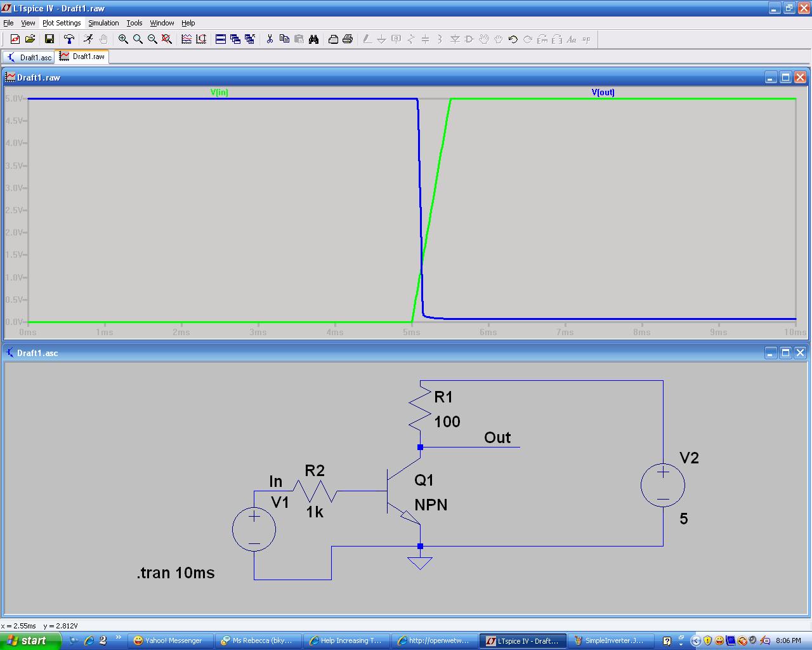This screenshot has height=650, width=812.
Task: Click the V2 value '5'
Action: point(684,519)
